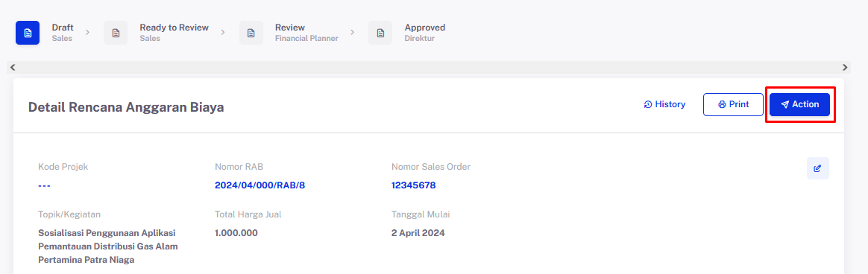Click the Print button

tap(733, 104)
